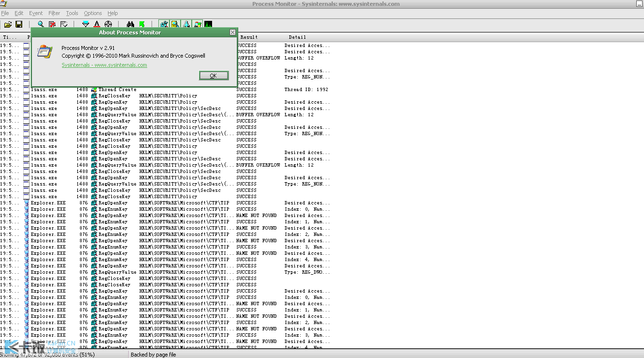This screenshot has height=358, width=644.
Task: Open the Tools menu
Action: point(72,13)
